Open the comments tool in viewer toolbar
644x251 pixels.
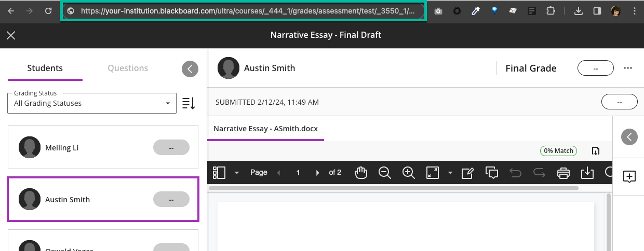click(x=491, y=173)
